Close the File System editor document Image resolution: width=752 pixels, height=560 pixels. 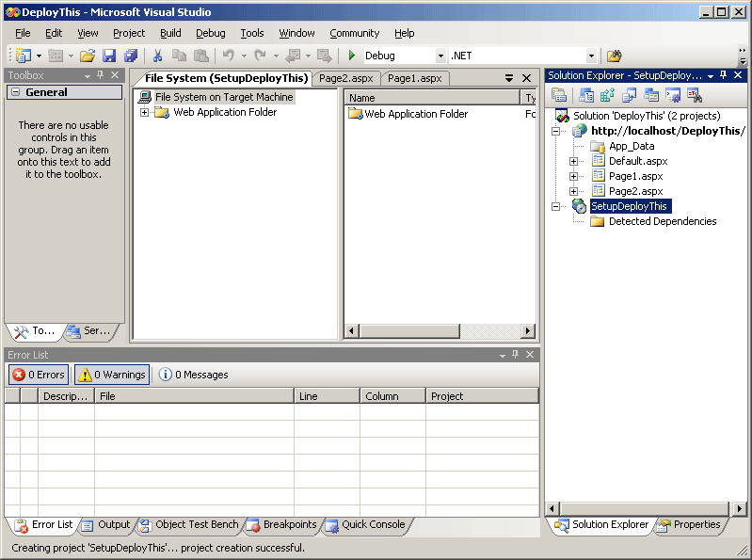pyautogui.click(x=527, y=78)
